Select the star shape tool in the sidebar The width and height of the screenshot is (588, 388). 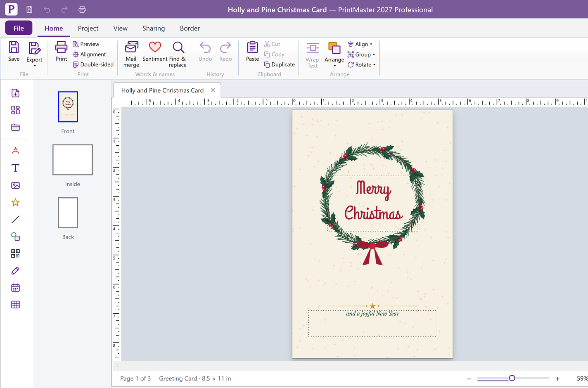[x=15, y=202]
